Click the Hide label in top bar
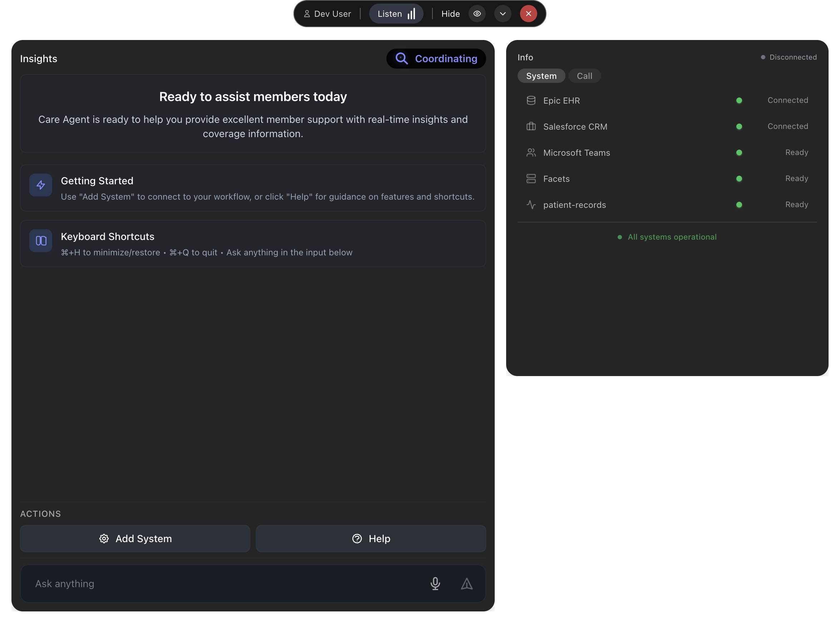Viewport: 840px width, 625px height. pos(450,14)
